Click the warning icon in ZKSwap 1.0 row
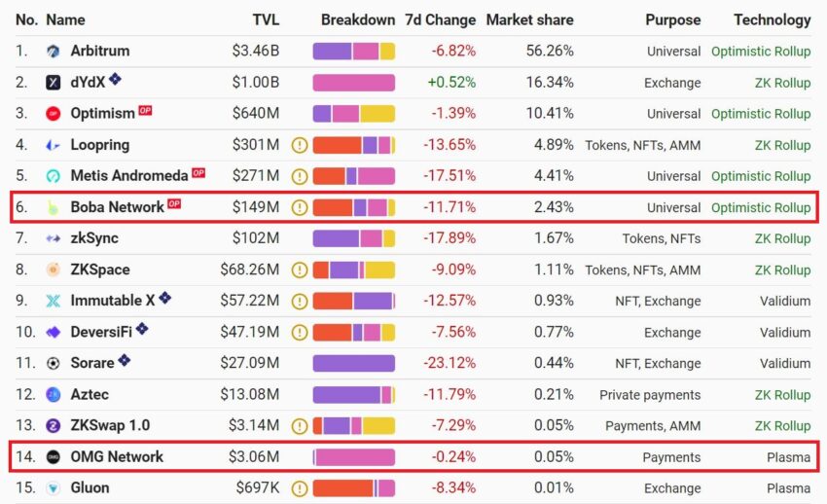The image size is (827, 504). [x=300, y=425]
